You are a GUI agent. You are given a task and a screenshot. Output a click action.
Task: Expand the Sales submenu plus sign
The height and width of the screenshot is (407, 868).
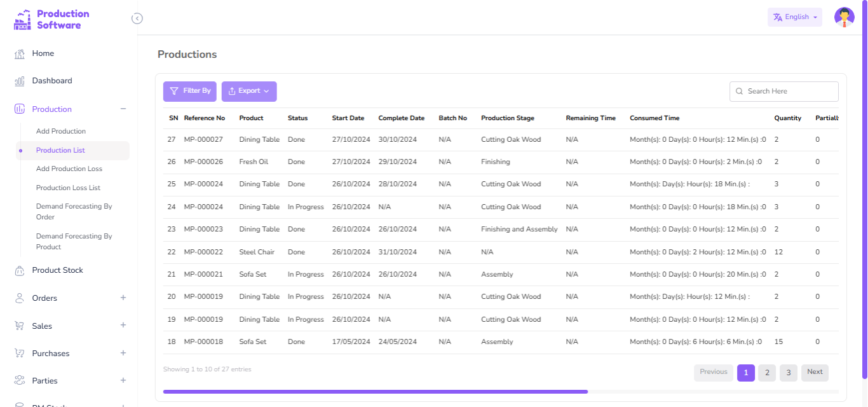point(123,326)
